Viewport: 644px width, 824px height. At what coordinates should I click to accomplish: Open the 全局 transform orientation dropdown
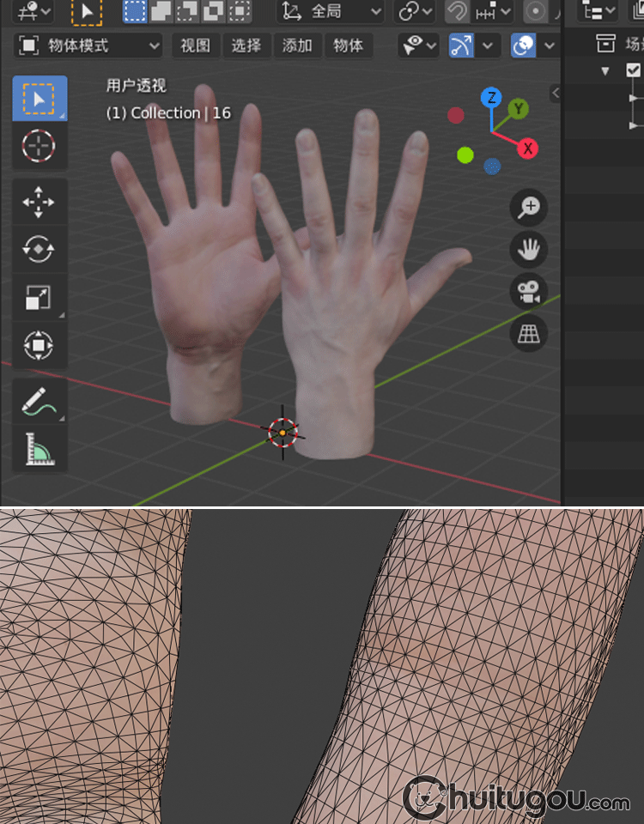pyautogui.click(x=331, y=11)
